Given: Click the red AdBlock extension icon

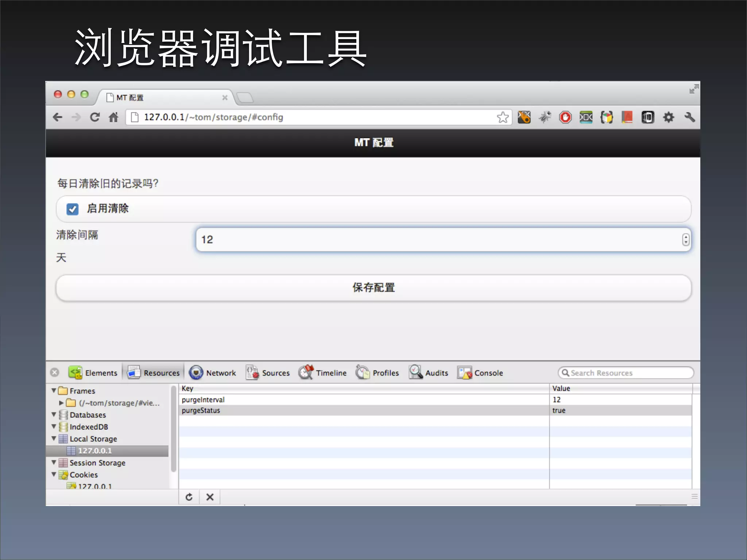Looking at the screenshot, I should (x=565, y=117).
